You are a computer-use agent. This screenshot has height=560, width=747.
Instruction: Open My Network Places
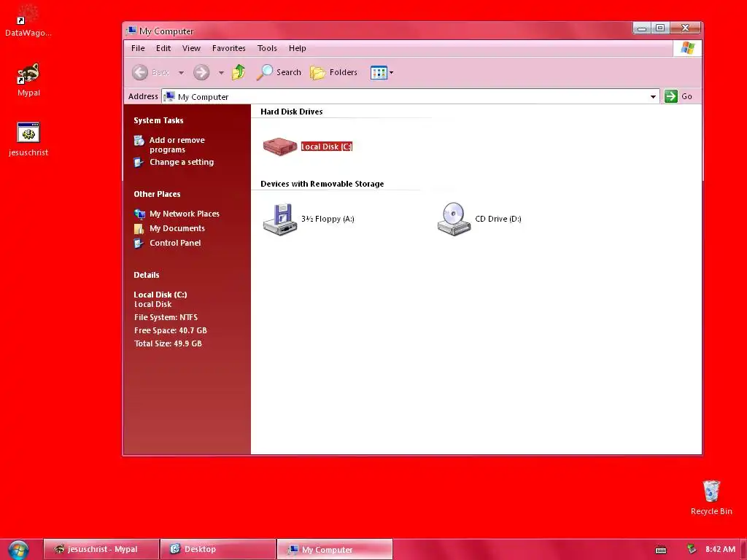point(185,214)
